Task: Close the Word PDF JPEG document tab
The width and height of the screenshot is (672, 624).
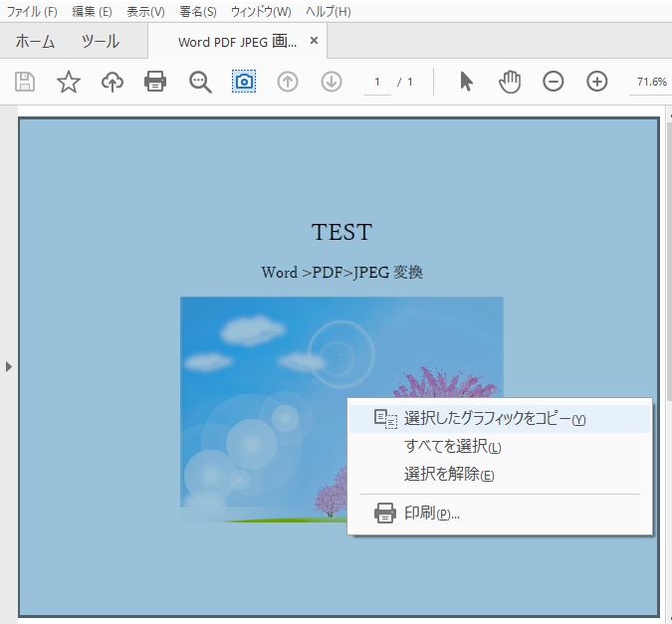Action: (315, 40)
